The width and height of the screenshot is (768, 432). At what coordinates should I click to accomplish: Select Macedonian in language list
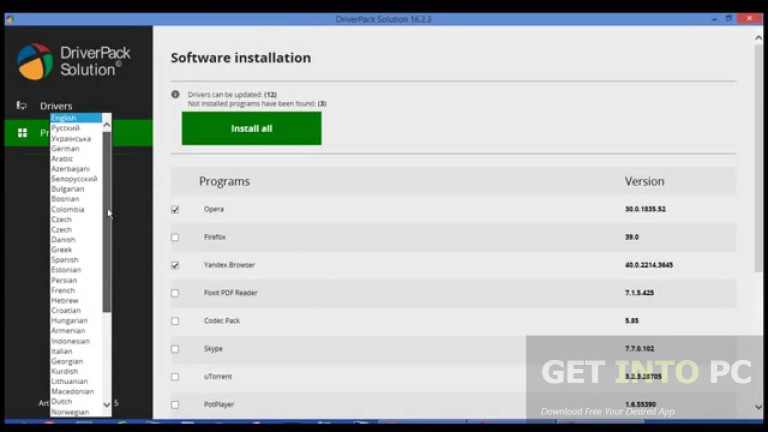72,391
